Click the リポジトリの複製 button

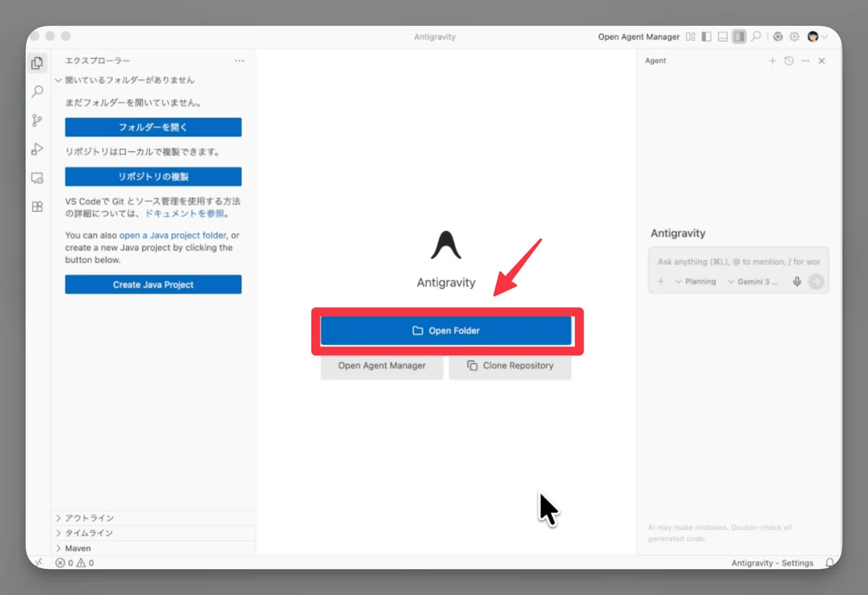153,177
